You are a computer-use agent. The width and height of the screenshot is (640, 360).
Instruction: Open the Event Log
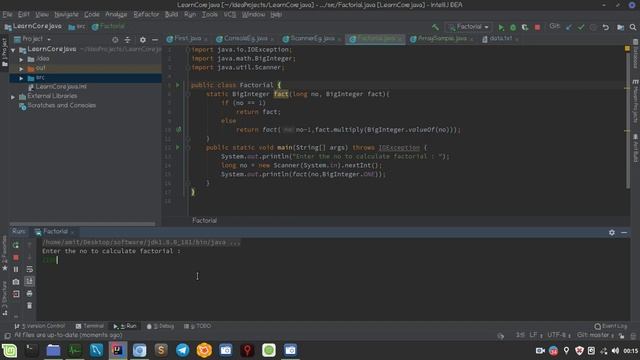click(611, 326)
